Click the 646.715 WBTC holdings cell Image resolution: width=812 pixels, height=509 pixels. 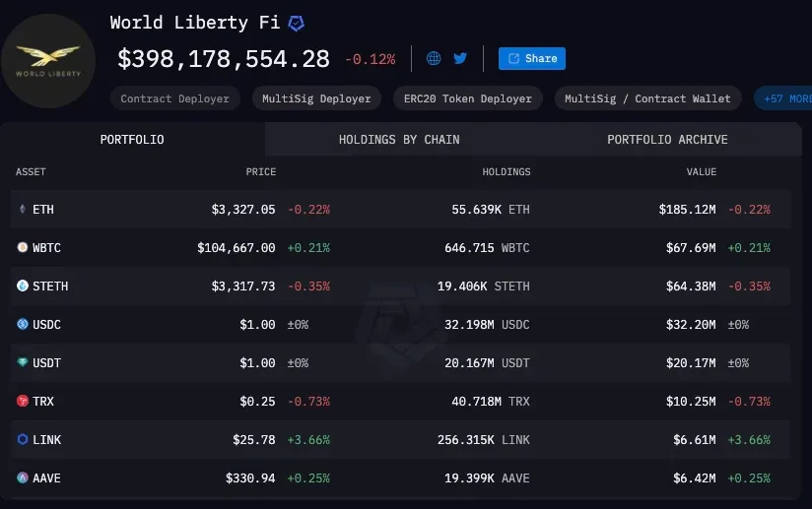pos(487,248)
